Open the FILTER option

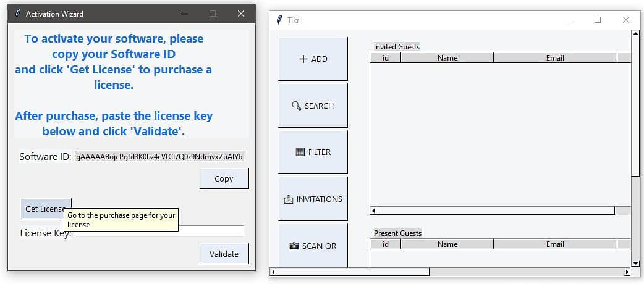[313, 152]
